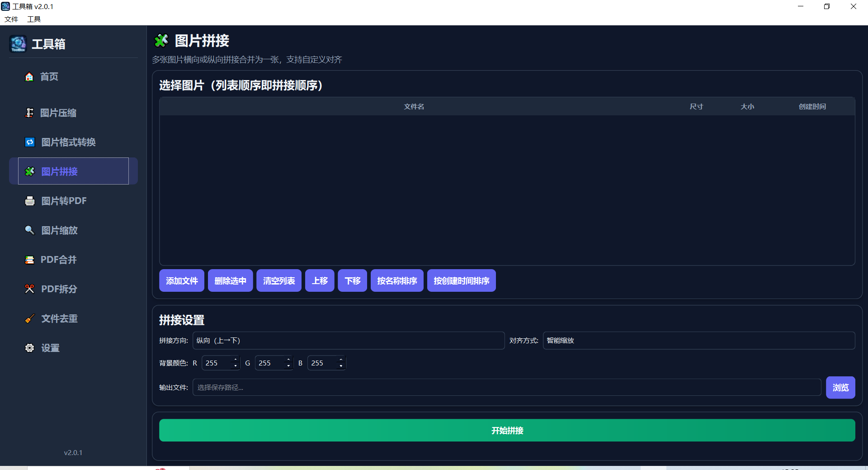
Task: Click the v2.0.1 version label in sidebar
Action: coord(73,452)
